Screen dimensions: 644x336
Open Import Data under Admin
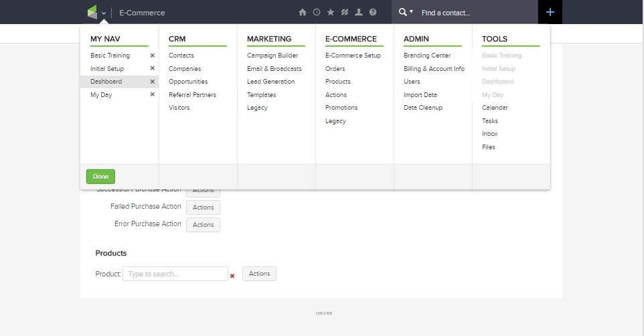pos(420,95)
